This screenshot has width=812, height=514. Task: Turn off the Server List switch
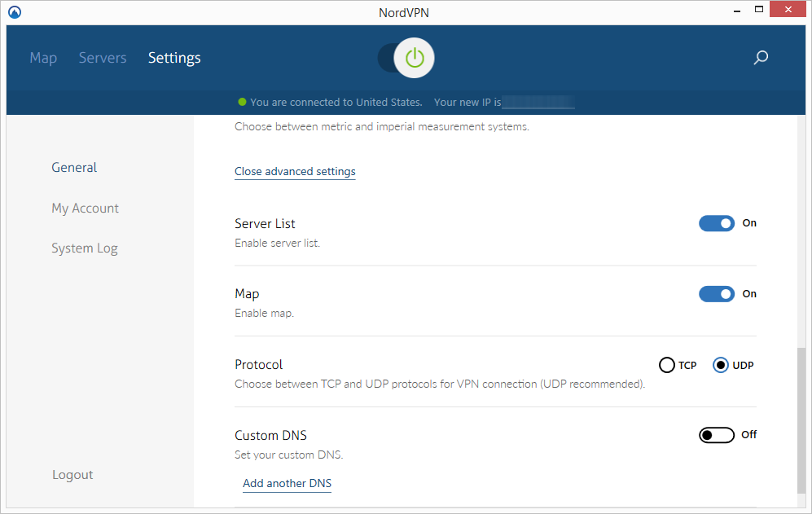click(x=716, y=223)
